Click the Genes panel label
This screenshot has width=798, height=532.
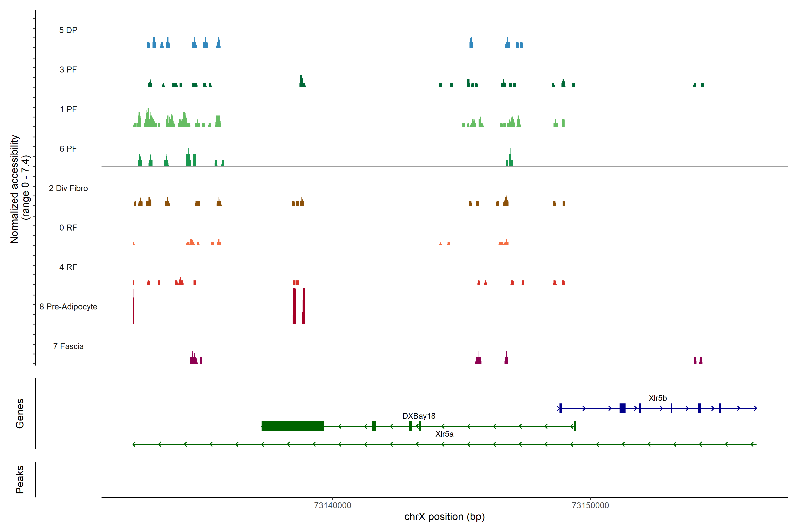point(20,414)
